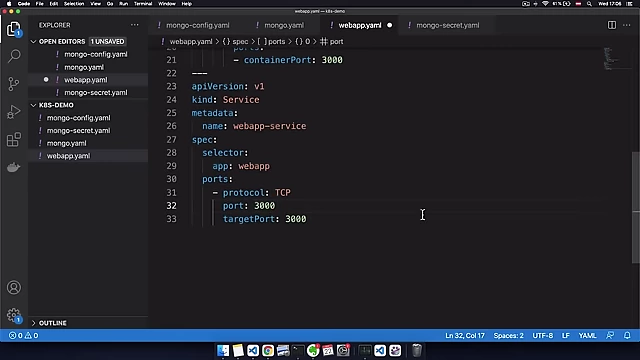Open notifications bell in status bar
This screenshot has height=360, width=640.
[x=627, y=336]
